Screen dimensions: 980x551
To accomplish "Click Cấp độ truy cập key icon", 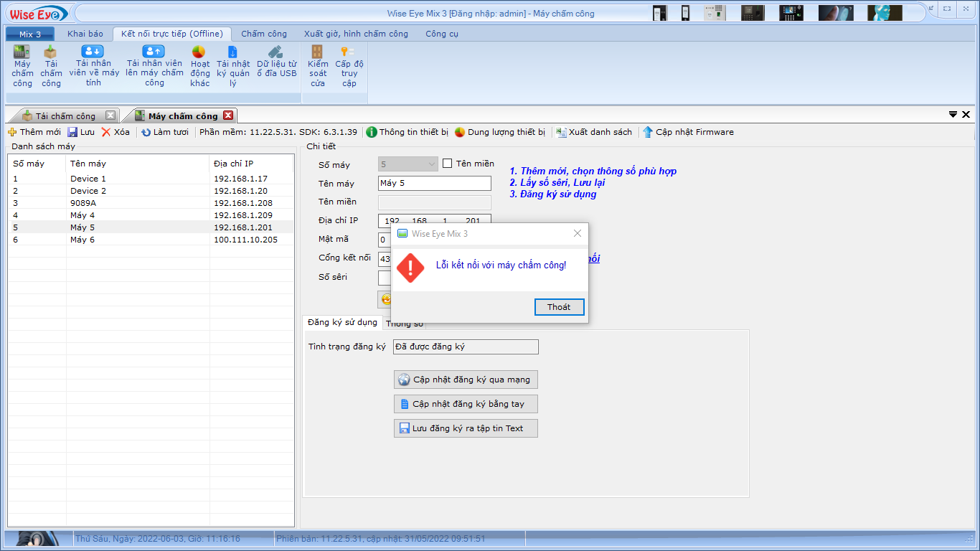I will pyautogui.click(x=348, y=52).
